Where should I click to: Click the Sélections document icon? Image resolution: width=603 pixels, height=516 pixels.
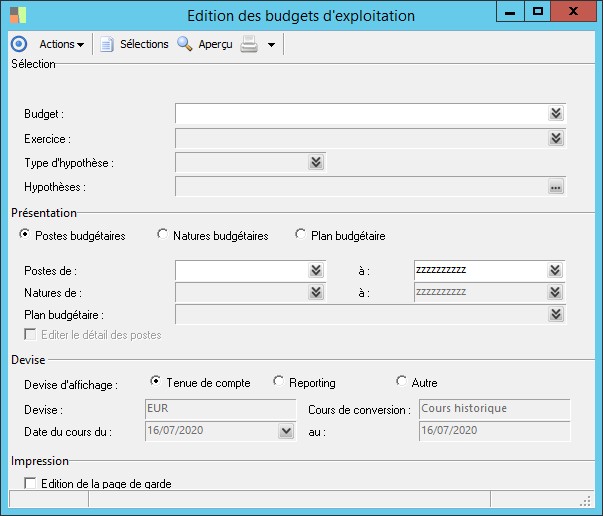(107, 44)
